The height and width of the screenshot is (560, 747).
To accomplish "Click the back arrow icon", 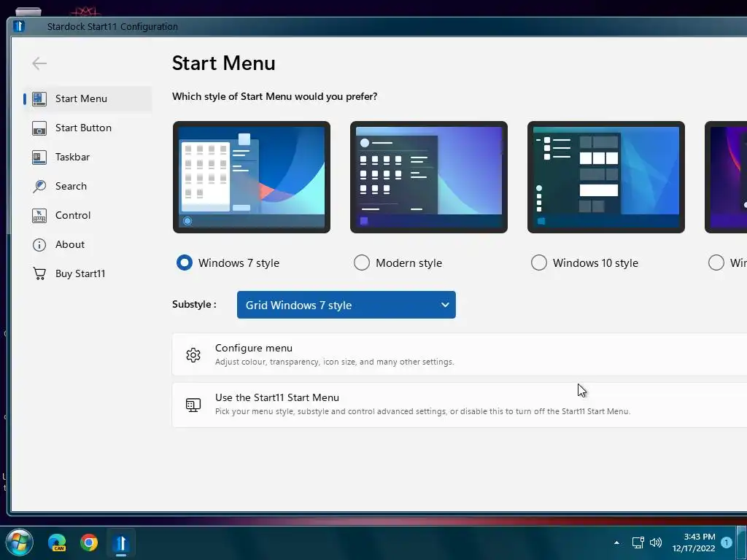I will (x=39, y=63).
